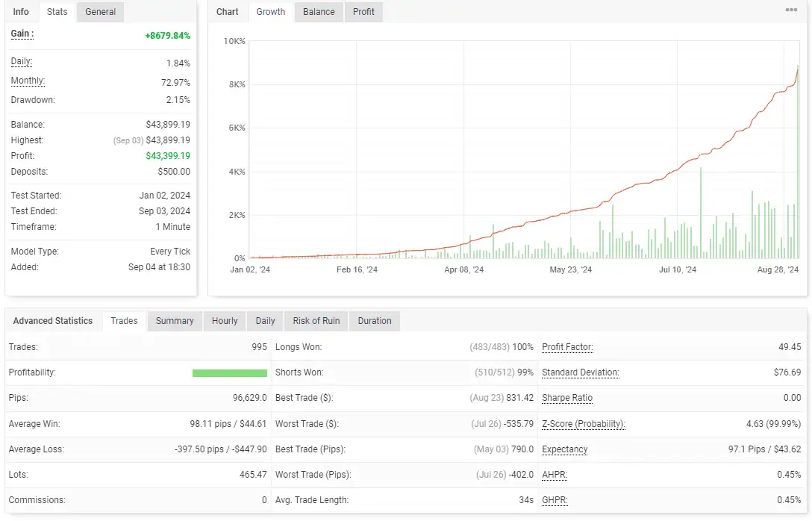Click the Sharpe Ratio label
This screenshot has height=521, width=812.
coord(567,398)
